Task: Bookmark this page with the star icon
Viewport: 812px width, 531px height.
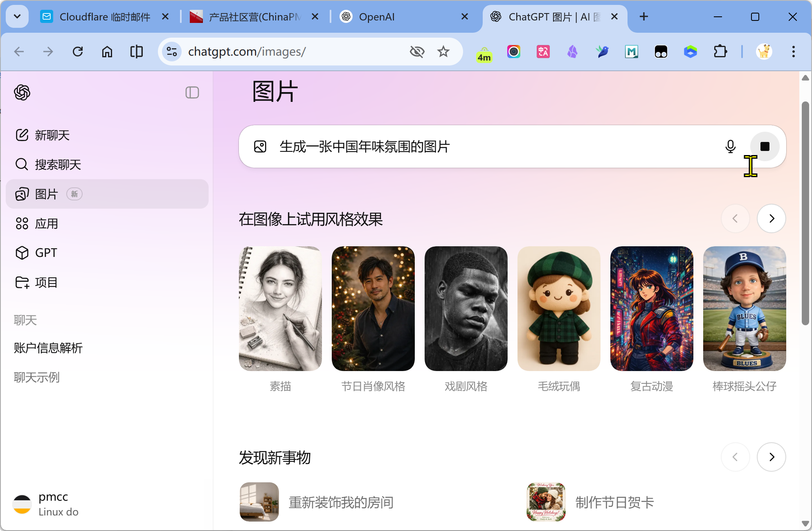Action: 443,52
